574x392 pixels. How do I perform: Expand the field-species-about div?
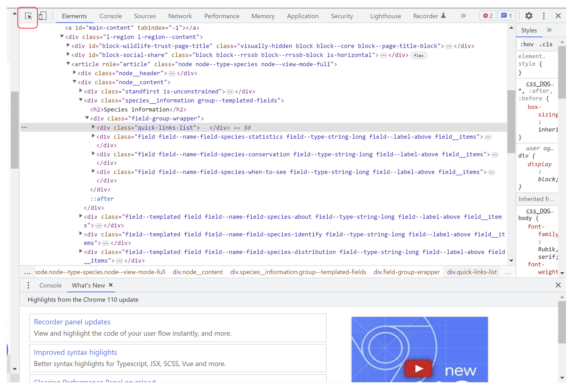click(81, 216)
